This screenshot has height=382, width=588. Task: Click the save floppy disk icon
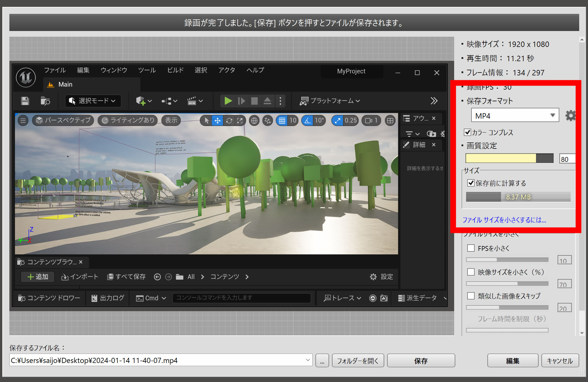click(x=25, y=101)
